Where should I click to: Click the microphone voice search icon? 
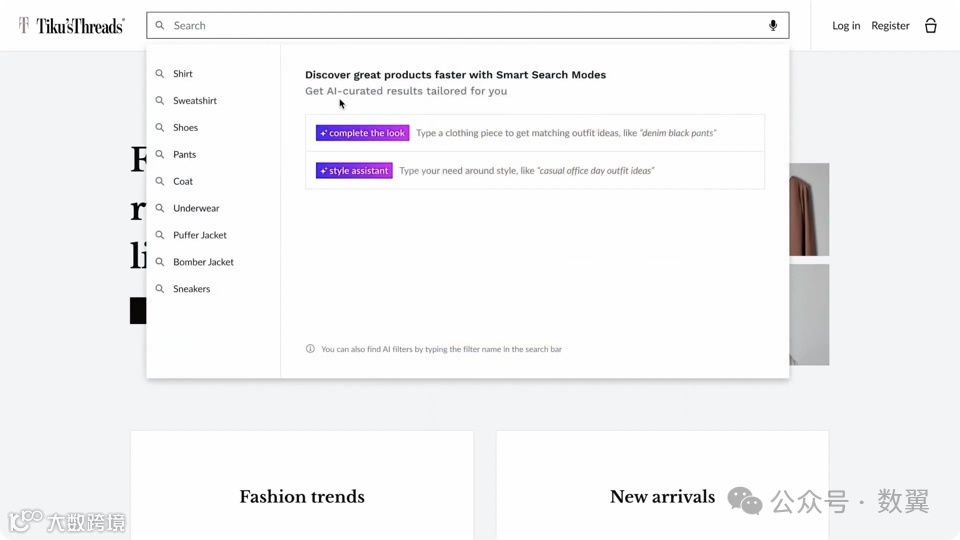773,26
